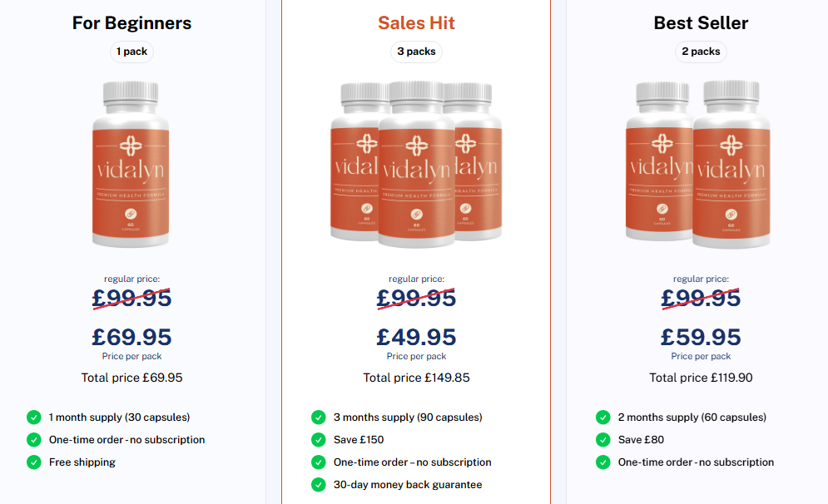
Task: Click check icon for 3 months supply
Action: tap(318, 418)
